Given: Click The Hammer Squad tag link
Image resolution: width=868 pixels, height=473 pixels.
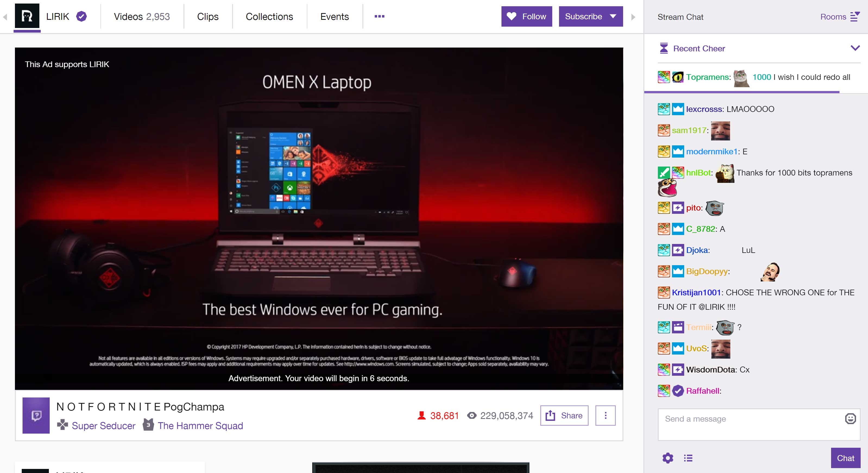Looking at the screenshot, I should pyautogui.click(x=200, y=425).
